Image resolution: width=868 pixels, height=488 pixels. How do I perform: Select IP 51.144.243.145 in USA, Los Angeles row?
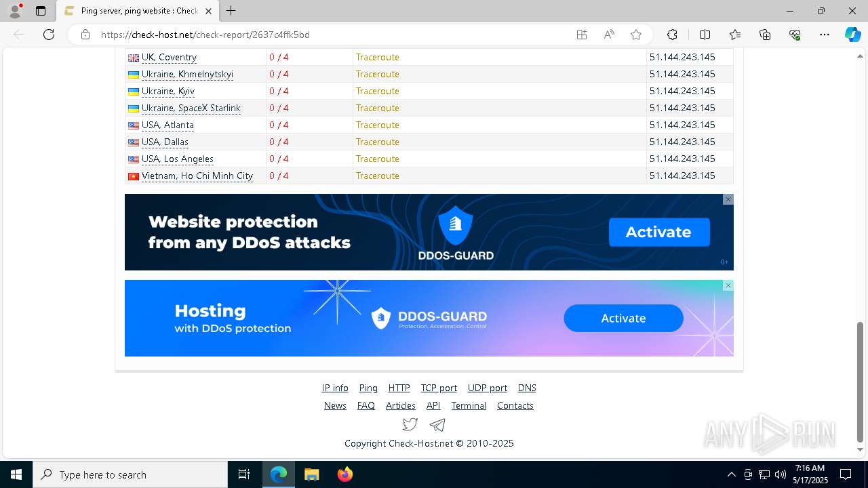[x=682, y=159]
